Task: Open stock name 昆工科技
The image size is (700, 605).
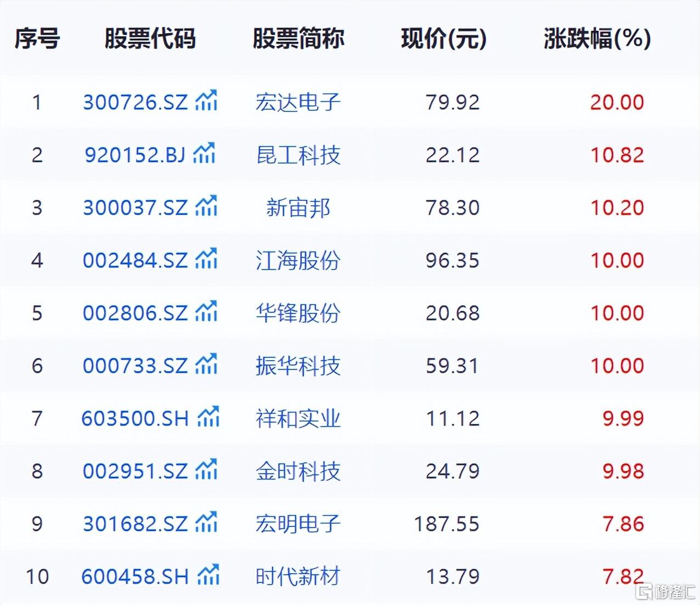Action: 298,155
